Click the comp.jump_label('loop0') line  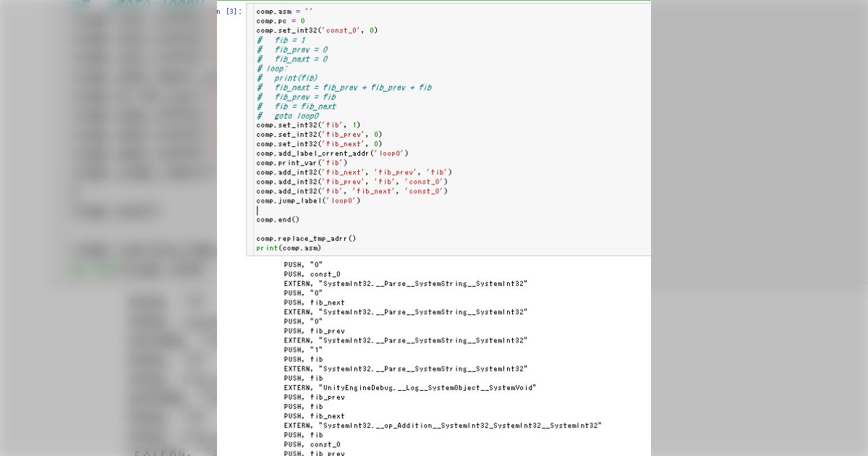(x=308, y=200)
